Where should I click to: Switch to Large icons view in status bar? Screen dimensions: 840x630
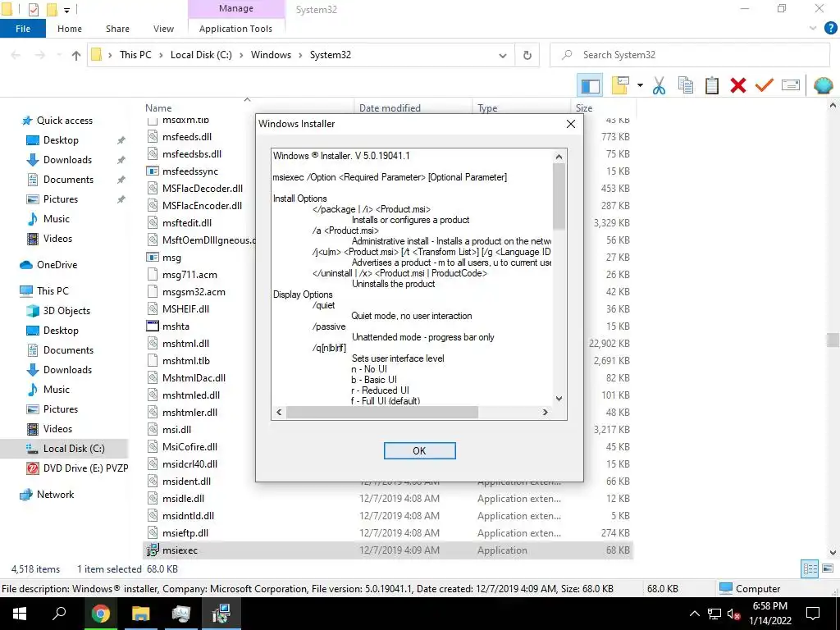[828, 569]
